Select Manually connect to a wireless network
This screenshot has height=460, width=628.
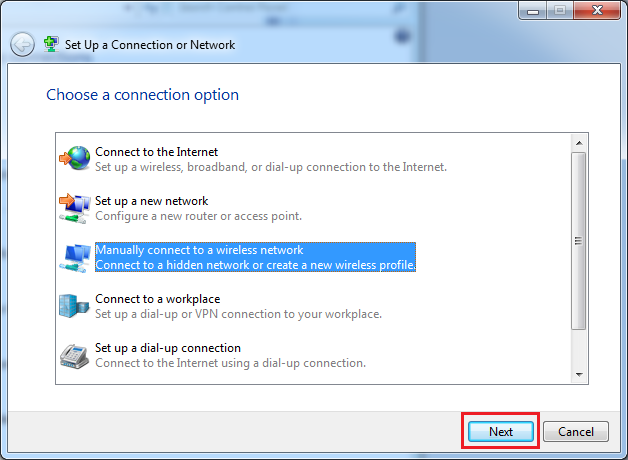coord(199,250)
